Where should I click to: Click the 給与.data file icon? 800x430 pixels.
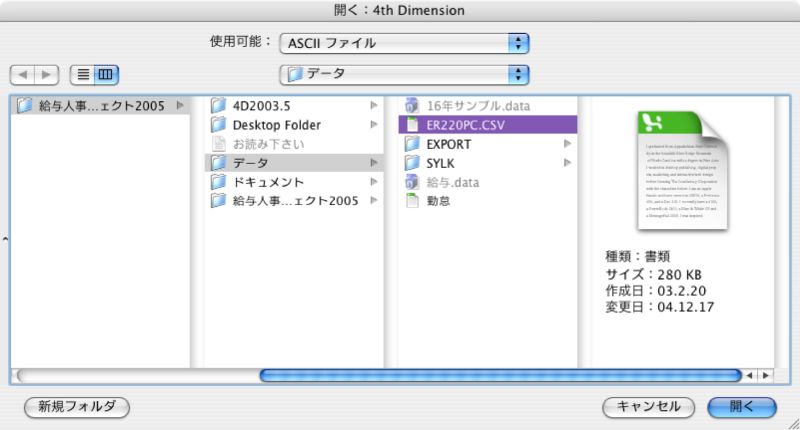(411, 181)
